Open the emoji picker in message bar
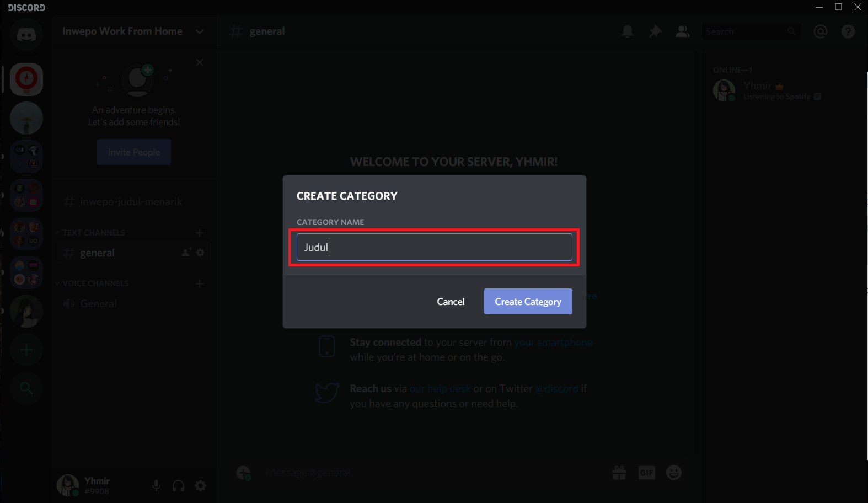 [674, 473]
